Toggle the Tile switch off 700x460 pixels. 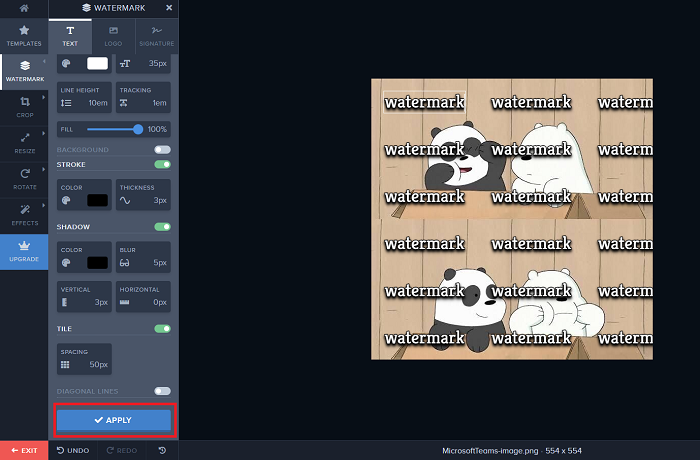162,329
